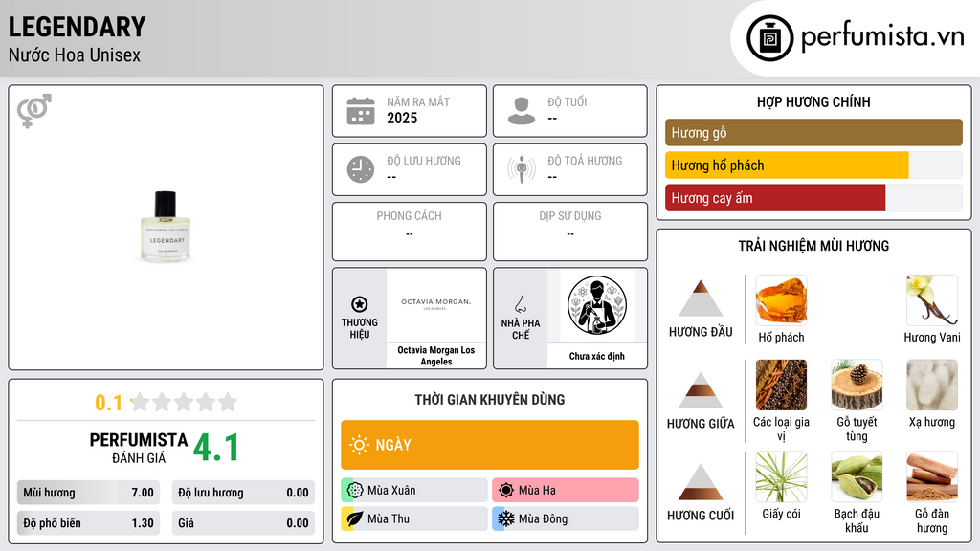Click the sillage icon for Độ toả hương
The height and width of the screenshot is (551, 980).
(522, 169)
